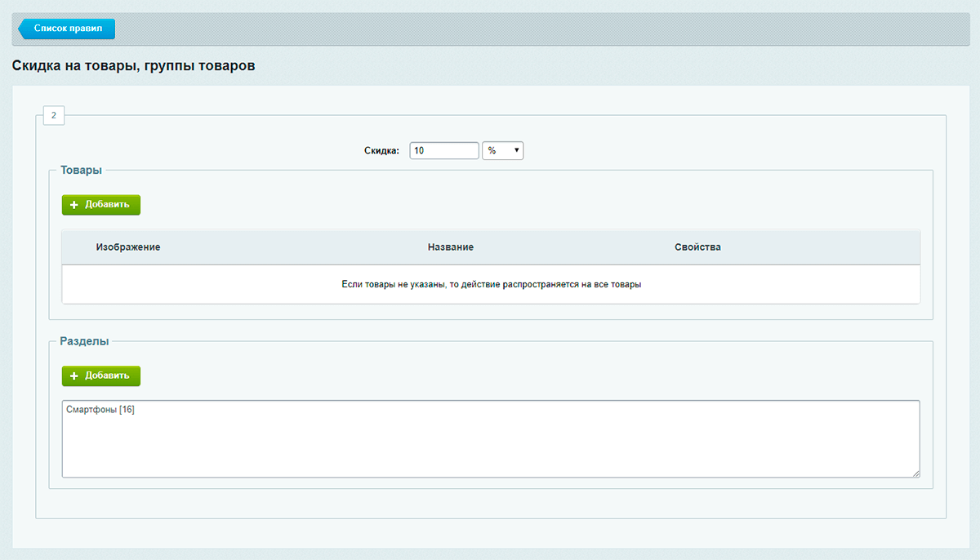Click the [16] ID next to Смартфоны
Screen dimensions: 980x560
point(127,410)
